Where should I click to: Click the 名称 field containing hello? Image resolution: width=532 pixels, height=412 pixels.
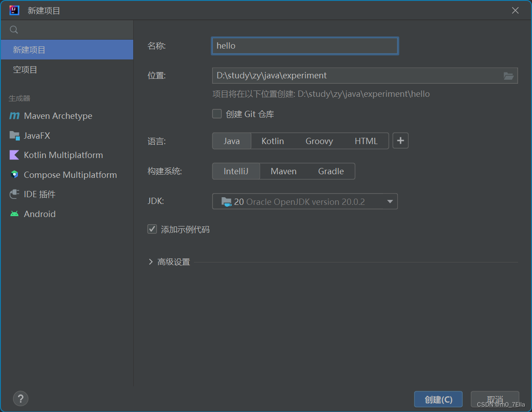click(x=305, y=45)
